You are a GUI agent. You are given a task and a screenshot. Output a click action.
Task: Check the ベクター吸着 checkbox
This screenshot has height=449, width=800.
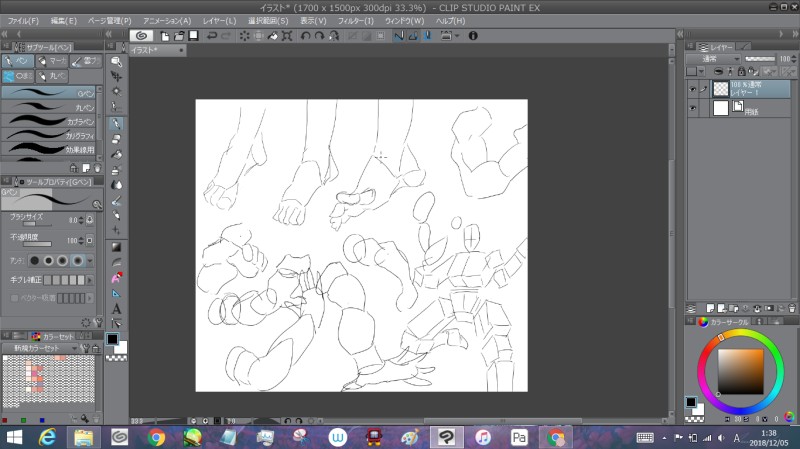[14, 298]
